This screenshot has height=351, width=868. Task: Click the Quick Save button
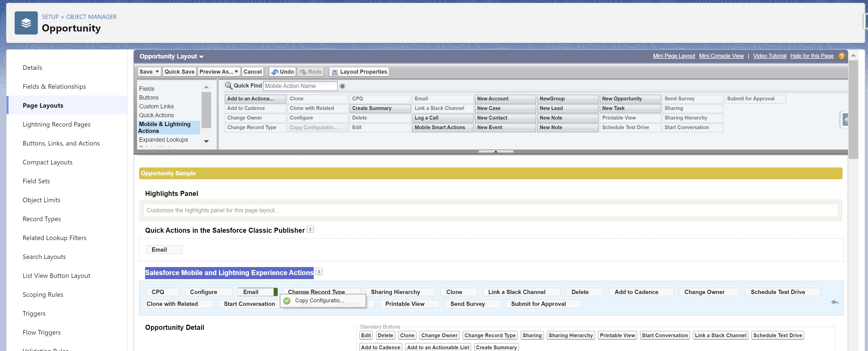pos(179,72)
